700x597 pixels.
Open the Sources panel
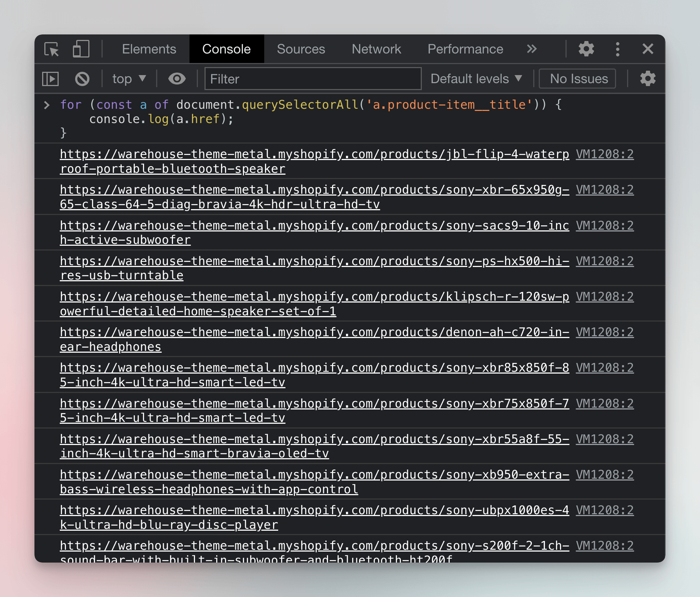[x=301, y=49]
